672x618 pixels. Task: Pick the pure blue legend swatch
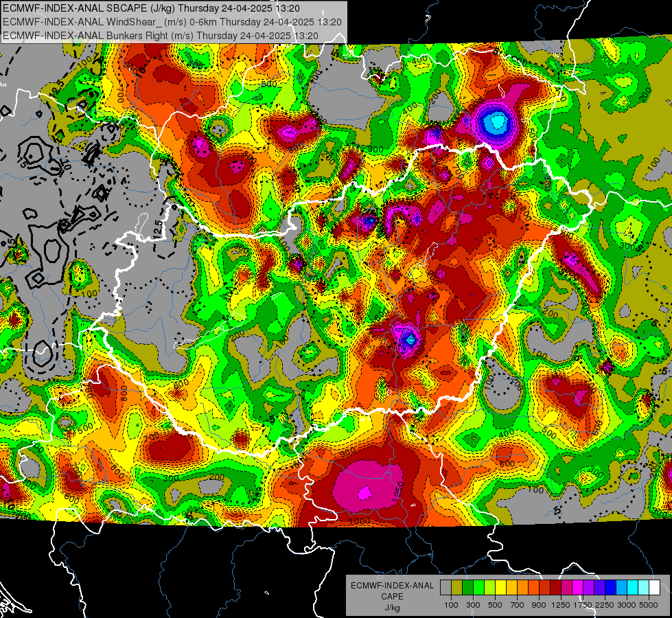(611, 588)
